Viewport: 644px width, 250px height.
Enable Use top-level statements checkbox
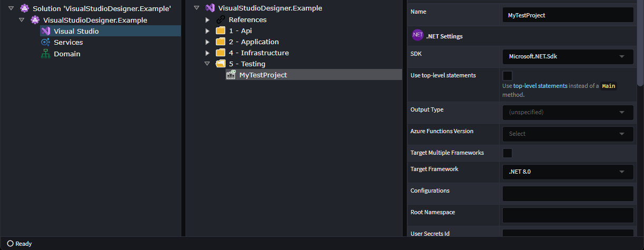[508, 75]
